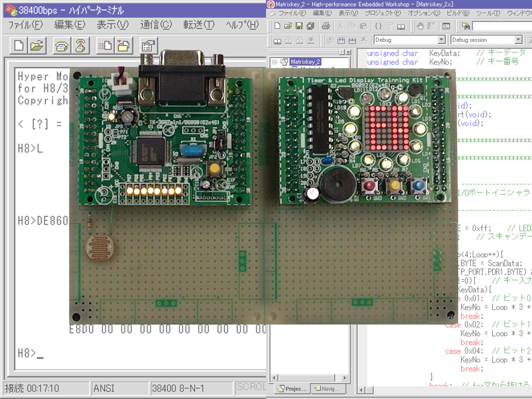Click the Connect phone icon in HyperTerminal
Viewport: 532px width, 399px height.
tap(62, 46)
